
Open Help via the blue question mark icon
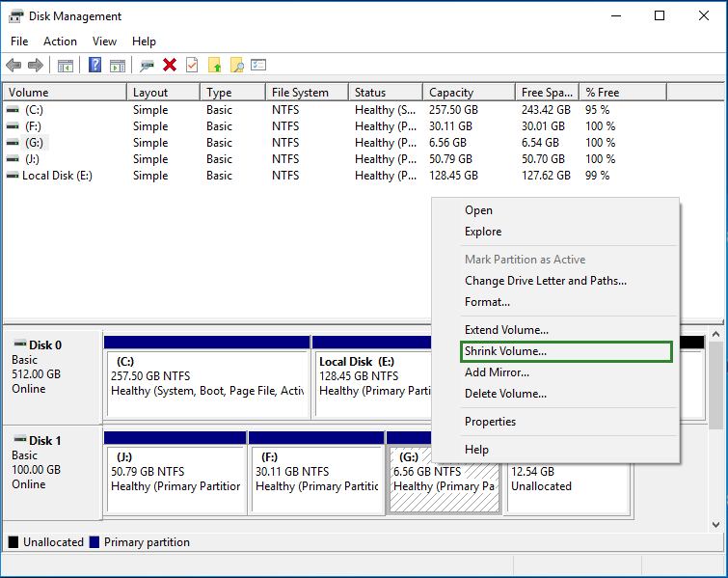point(94,65)
